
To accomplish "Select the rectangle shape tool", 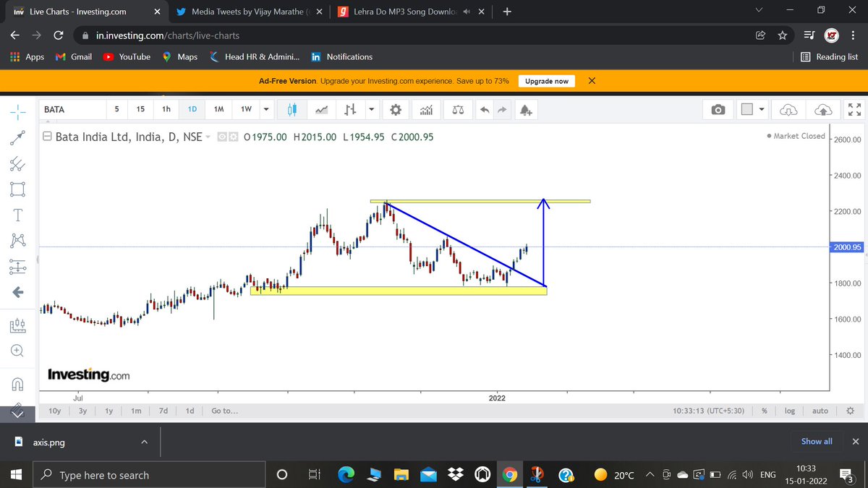I will point(18,189).
